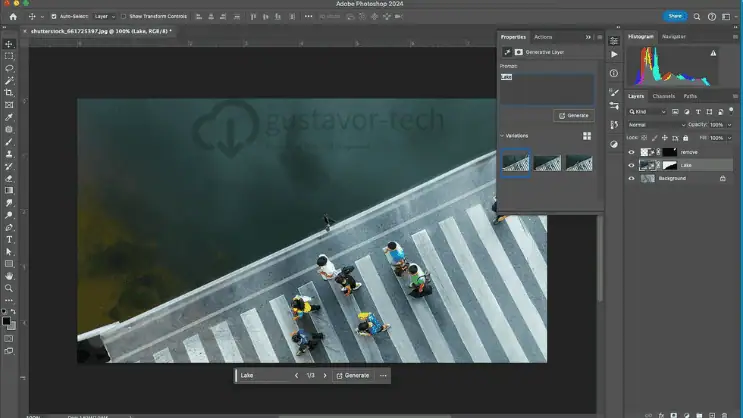Switch to the Navigator tab
The width and height of the screenshot is (743, 418).
pos(674,36)
